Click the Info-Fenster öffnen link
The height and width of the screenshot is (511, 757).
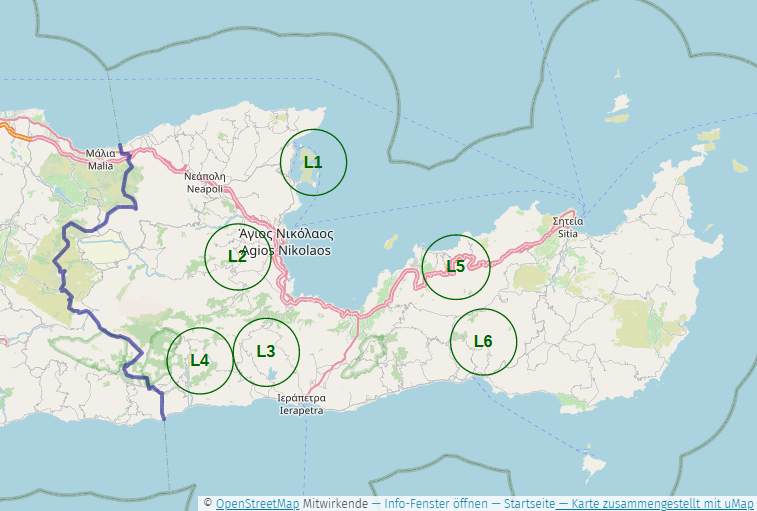(x=436, y=503)
